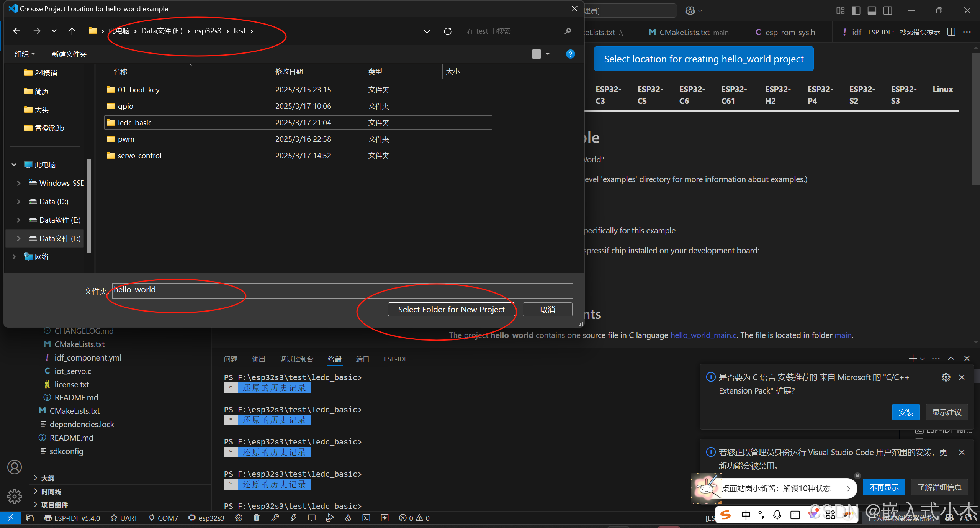
Task: Click the full clean trash icon
Action: (257, 518)
